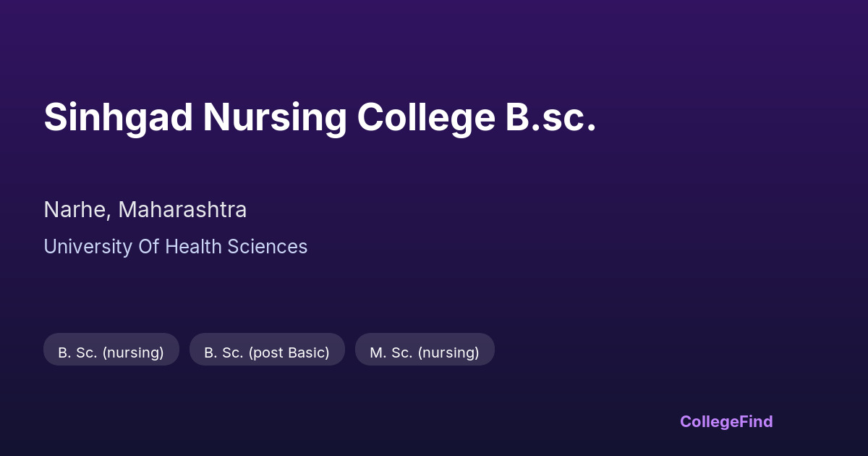Click the word "Health" in the affiliation line
Viewport: 868px width, 456px height.
coord(192,247)
